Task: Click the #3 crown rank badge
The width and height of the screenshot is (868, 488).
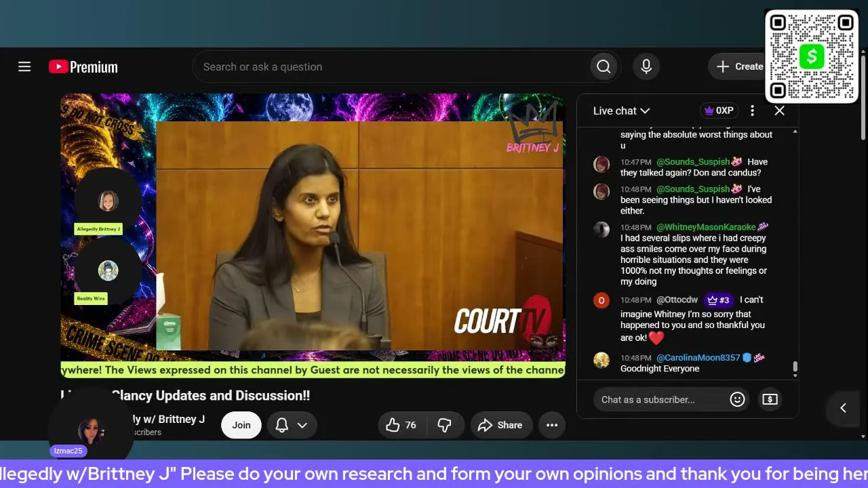Action: click(x=718, y=300)
